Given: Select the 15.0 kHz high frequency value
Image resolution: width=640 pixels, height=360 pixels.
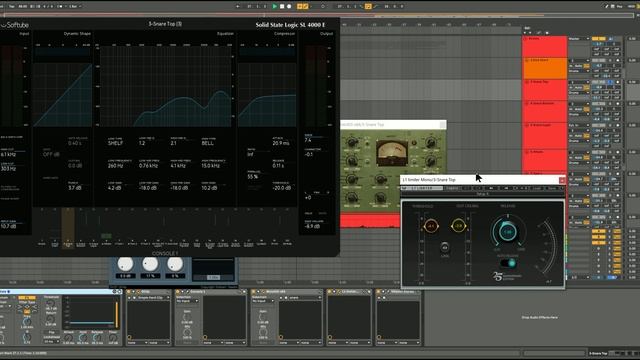Looking at the screenshot, I should 210,166.
